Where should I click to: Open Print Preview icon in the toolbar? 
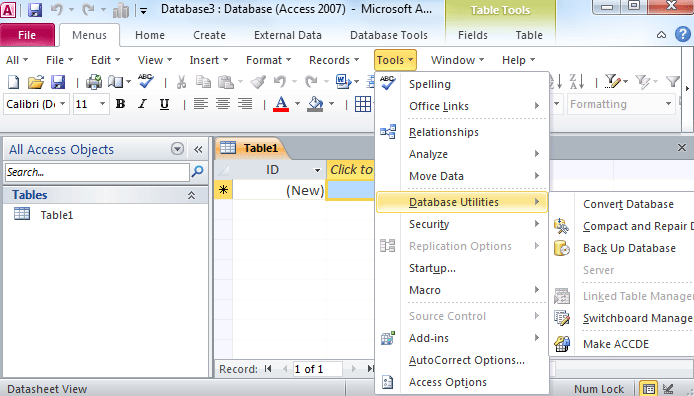(116, 82)
